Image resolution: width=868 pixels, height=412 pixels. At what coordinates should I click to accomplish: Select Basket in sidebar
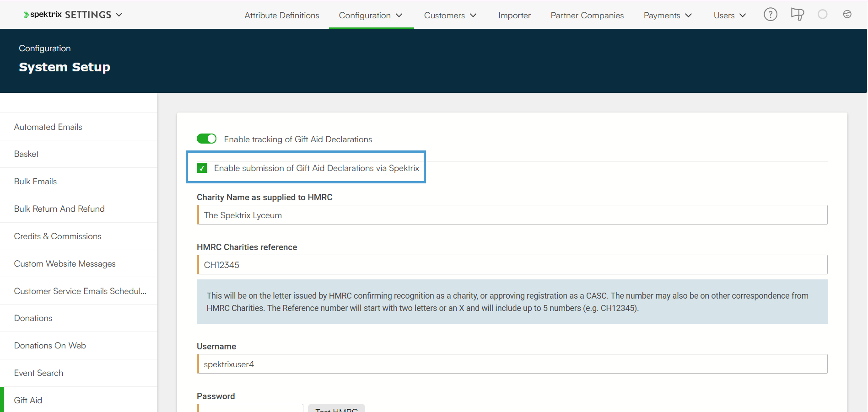(x=79, y=154)
